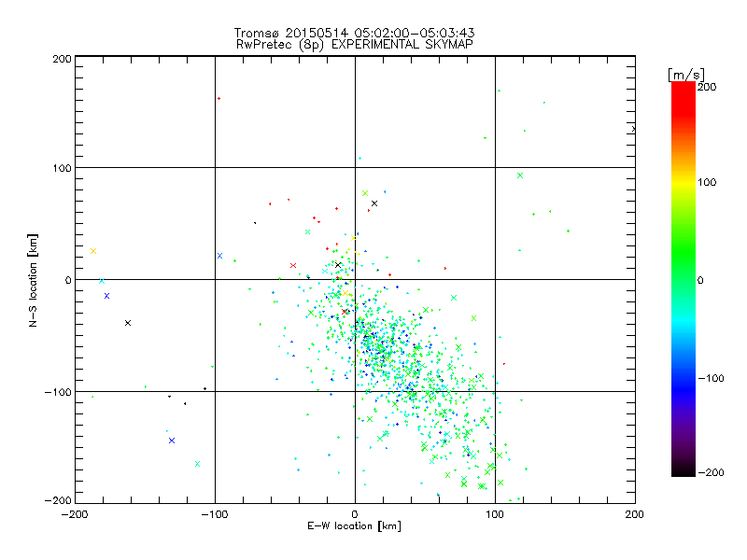Click the orange X marker at far left

tap(93, 251)
